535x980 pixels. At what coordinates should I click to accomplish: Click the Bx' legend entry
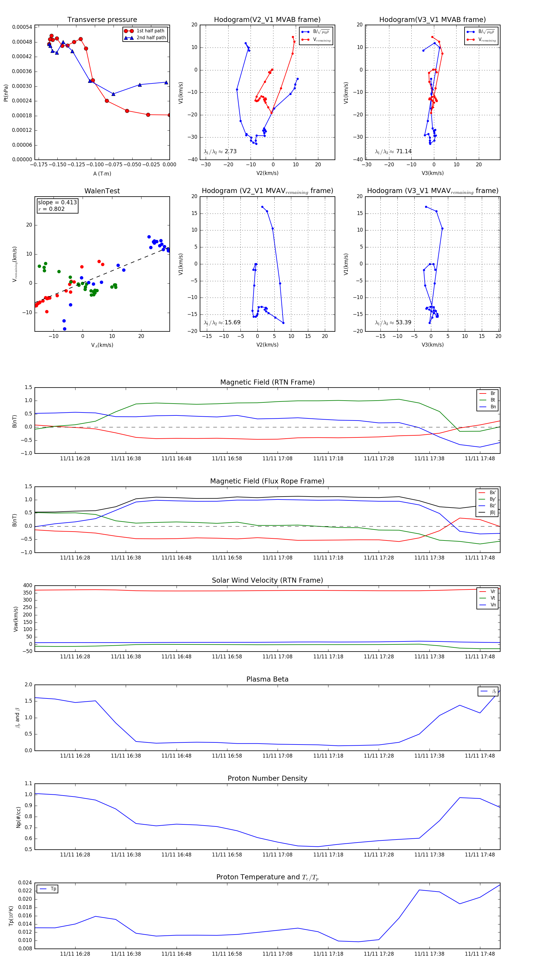coord(487,493)
